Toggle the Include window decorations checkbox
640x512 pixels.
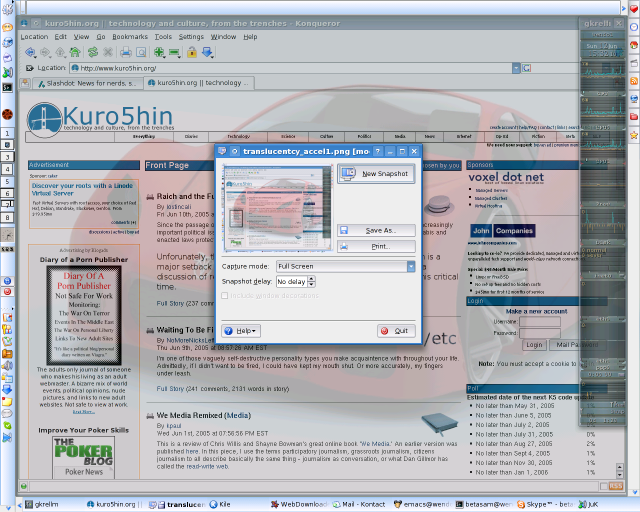[x=224, y=295]
